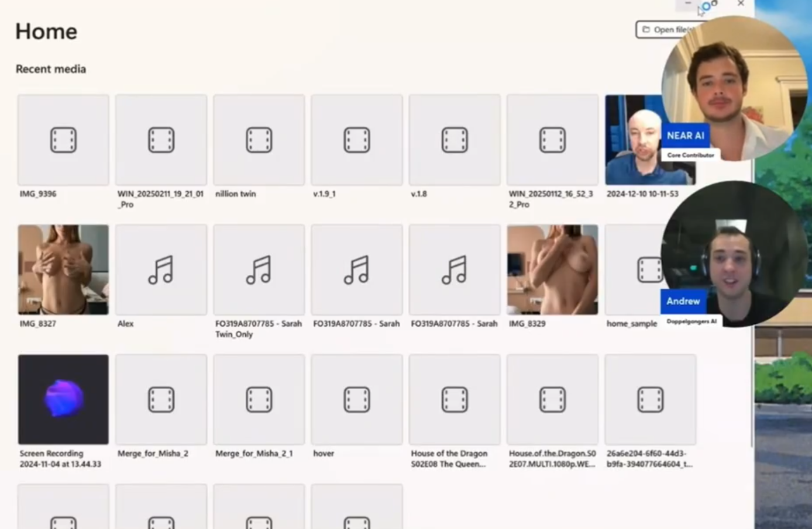Play the v.1.8 video file
This screenshot has height=529, width=812.
(x=455, y=140)
